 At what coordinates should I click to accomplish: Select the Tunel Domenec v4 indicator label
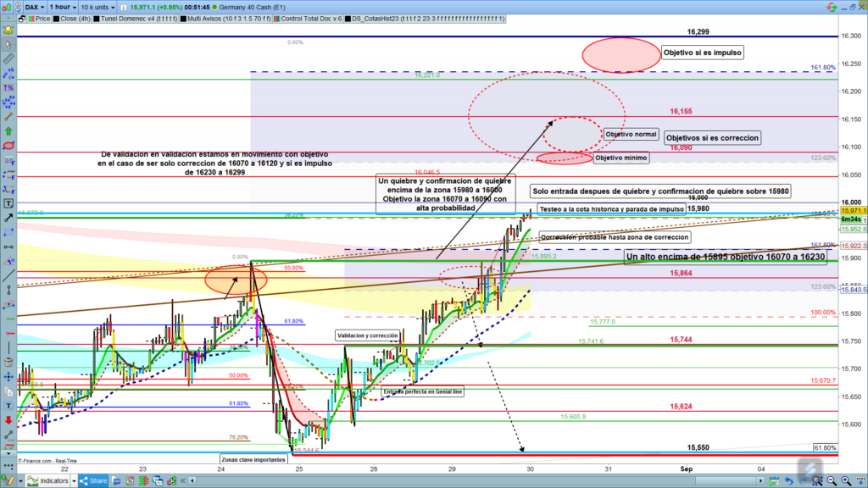click(x=130, y=17)
